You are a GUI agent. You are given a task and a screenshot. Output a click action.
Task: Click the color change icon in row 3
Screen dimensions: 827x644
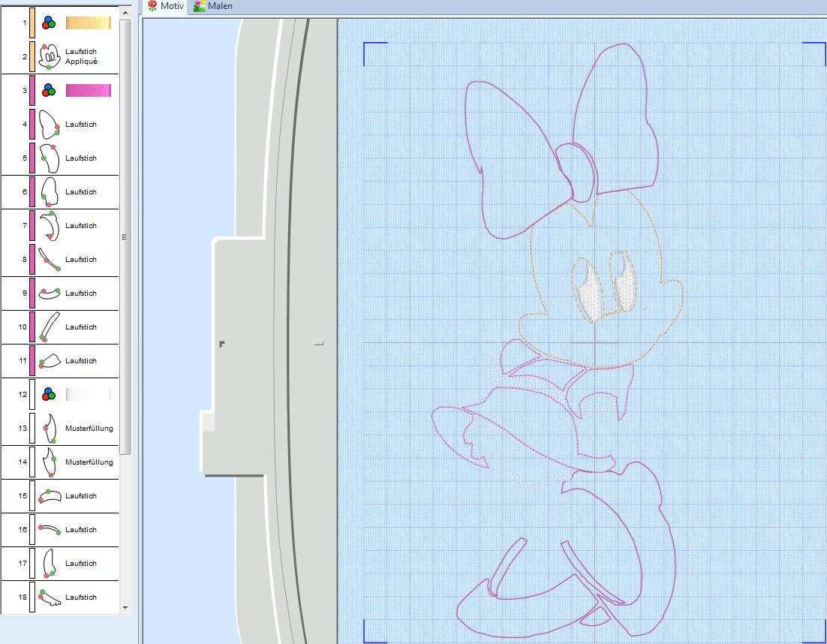49,91
